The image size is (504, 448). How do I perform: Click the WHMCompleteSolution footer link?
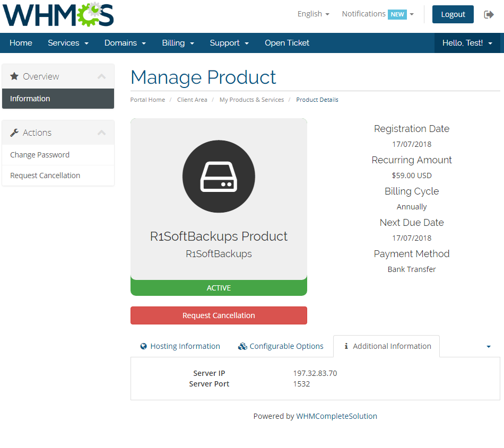click(336, 416)
